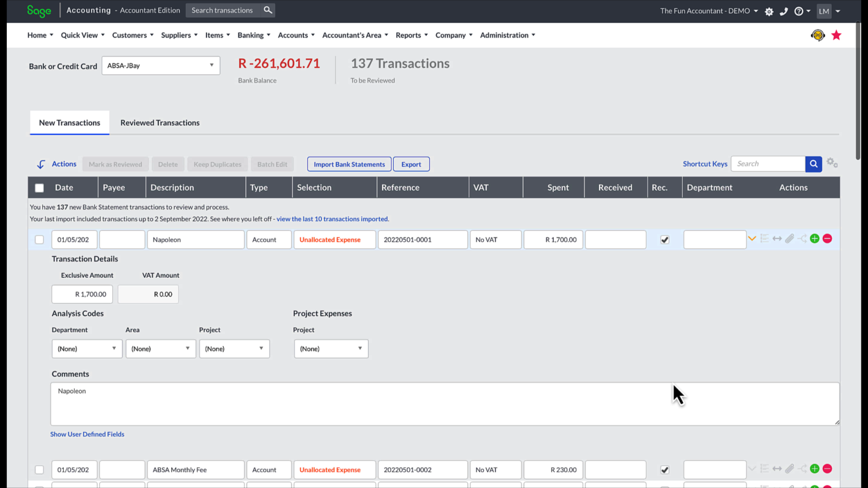868x488 pixels.
Task: Switch to the Reviewed Transactions tab
Action: (x=159, y=123)
